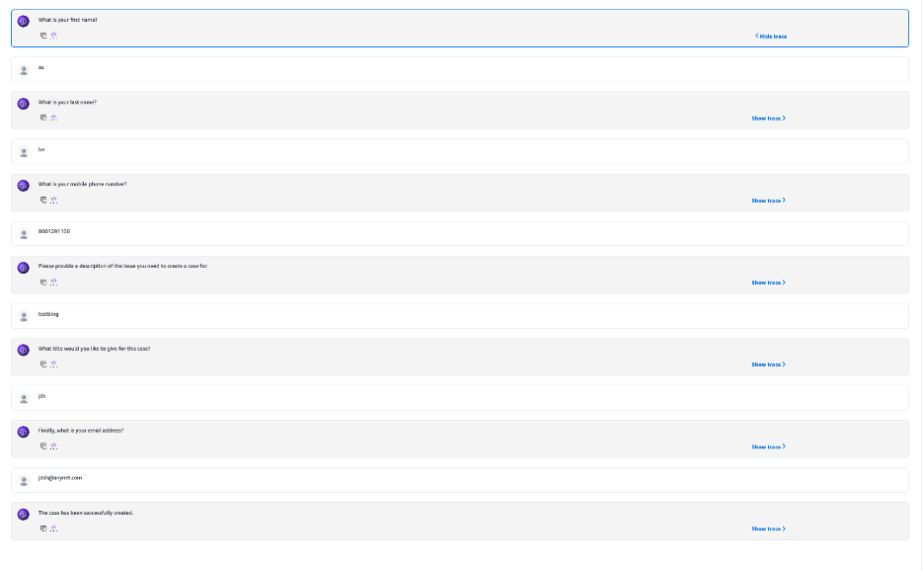Select the text "The case has been successfully created."
The height and width of the screenshot is (571, 924).
click(x=86, y=513)
